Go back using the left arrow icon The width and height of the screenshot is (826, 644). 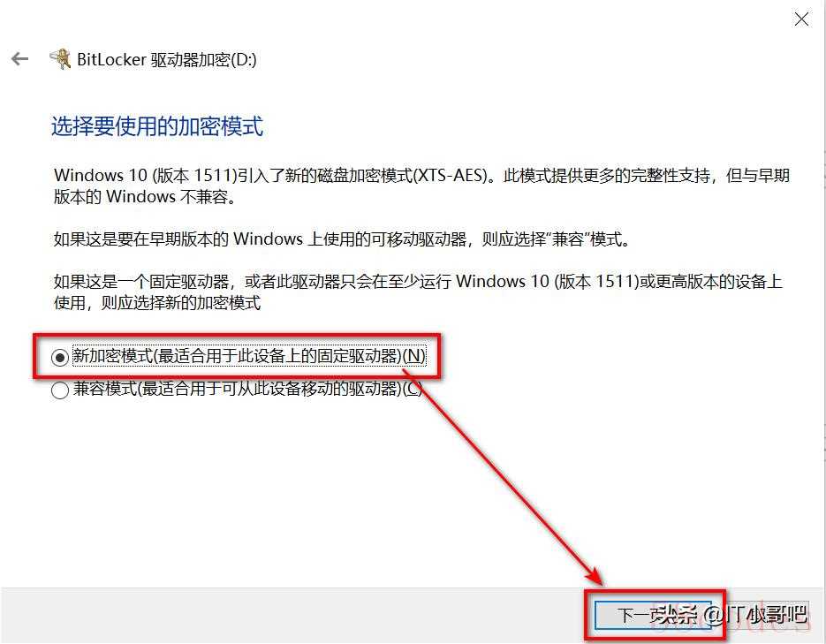[x=20, y=58]
